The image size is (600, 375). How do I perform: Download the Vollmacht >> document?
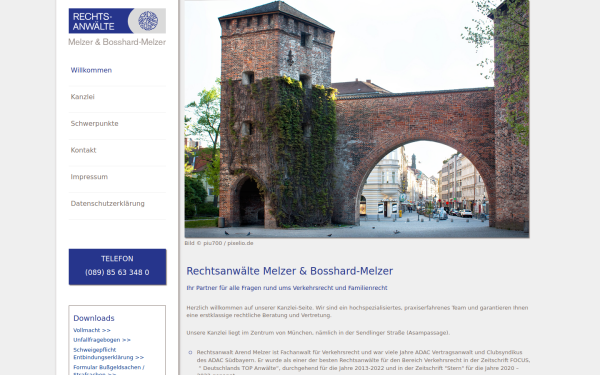92,330
